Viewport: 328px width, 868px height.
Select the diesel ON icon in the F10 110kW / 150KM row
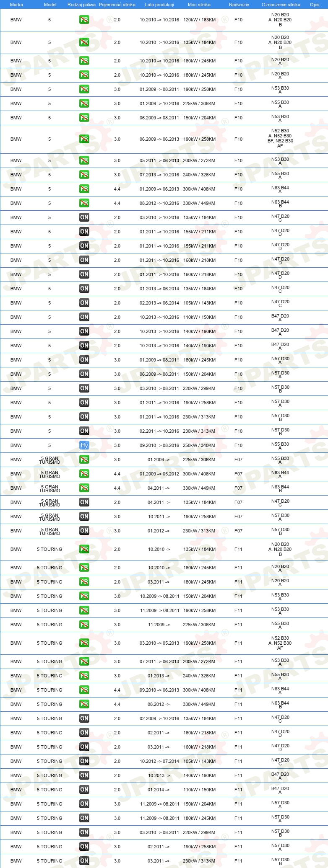point(84,317)
